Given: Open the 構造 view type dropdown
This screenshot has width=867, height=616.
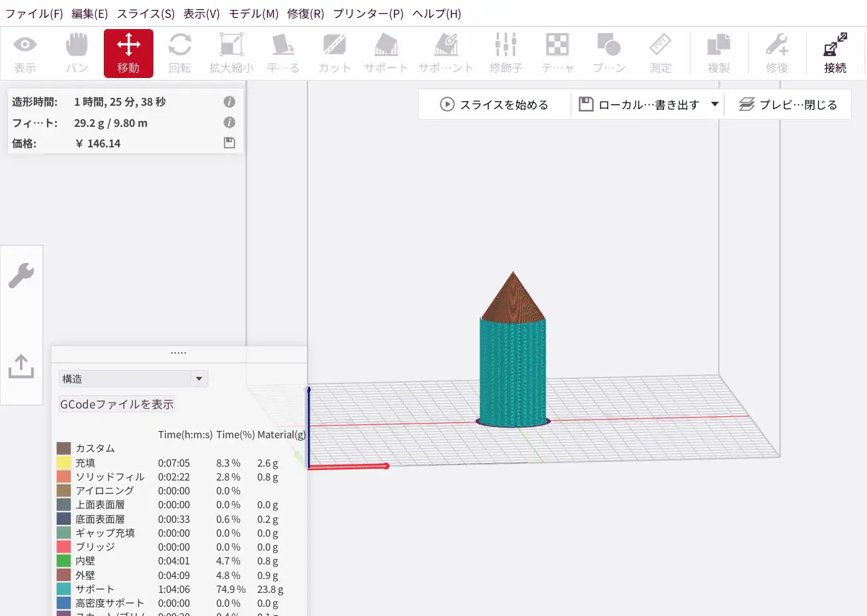Looking at the screenshot, I should pos(133,379).
